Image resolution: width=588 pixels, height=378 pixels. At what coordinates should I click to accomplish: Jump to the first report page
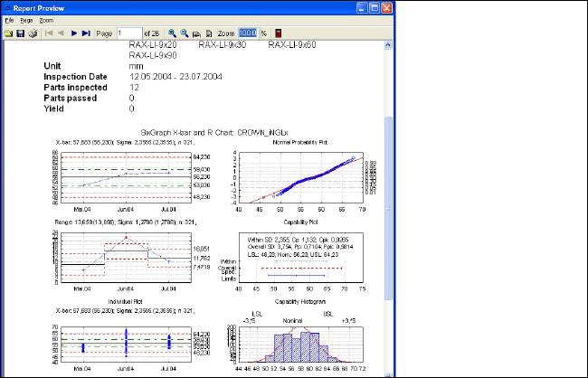tap(49, 33)
